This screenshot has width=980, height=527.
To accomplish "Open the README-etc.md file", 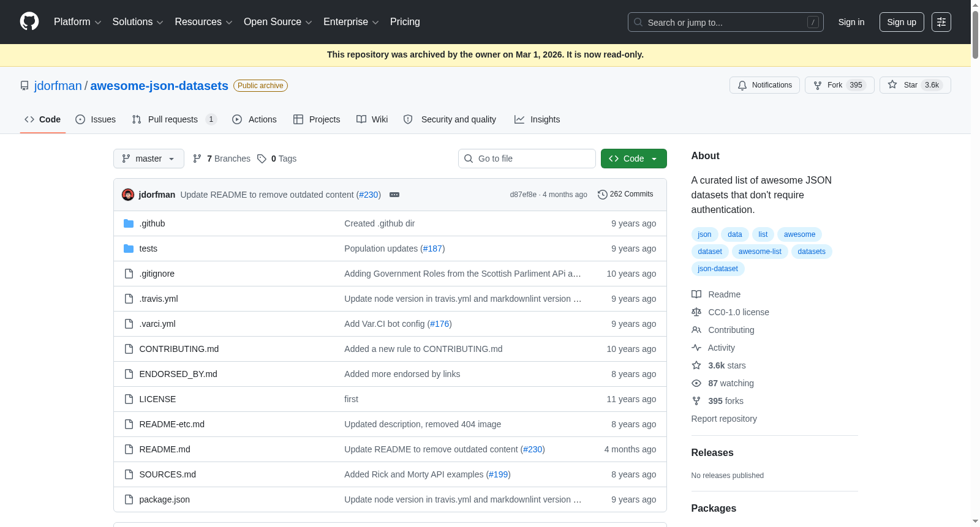I will click(172, 424).
